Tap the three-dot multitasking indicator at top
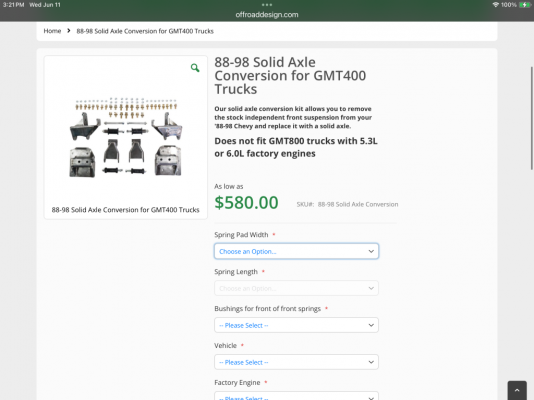Image resolution: width=534 pixels, height=400 pixels. pyautogui.click(x=267, y=5)
